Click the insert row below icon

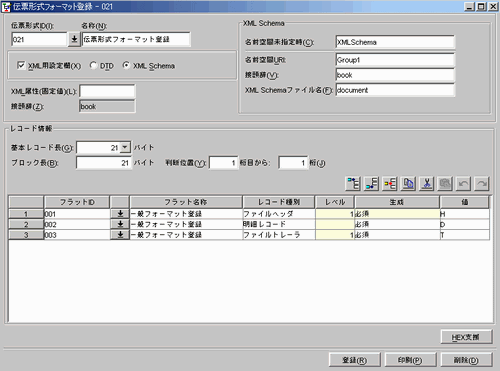coord(371,184)
